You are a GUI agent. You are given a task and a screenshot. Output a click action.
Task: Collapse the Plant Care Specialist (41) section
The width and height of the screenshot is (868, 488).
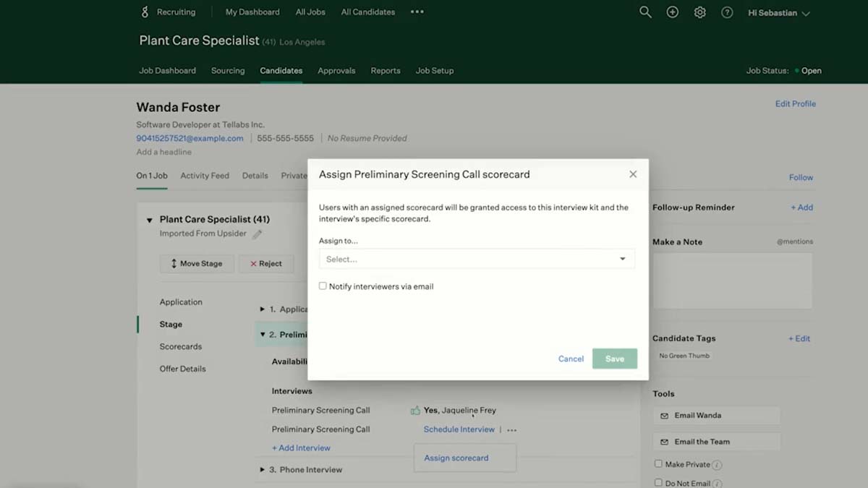150,220
